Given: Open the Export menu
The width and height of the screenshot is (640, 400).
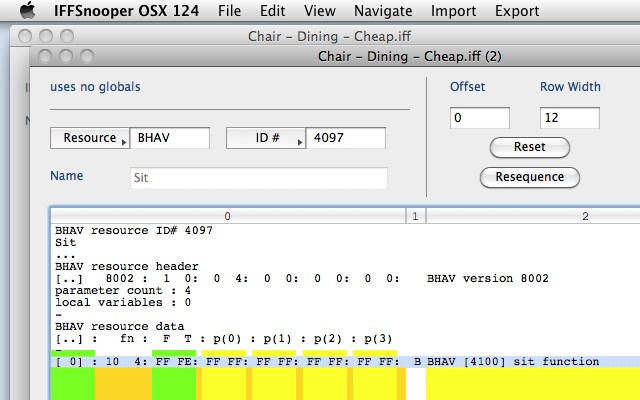Looking at the screenshot, I should point(517,12).
